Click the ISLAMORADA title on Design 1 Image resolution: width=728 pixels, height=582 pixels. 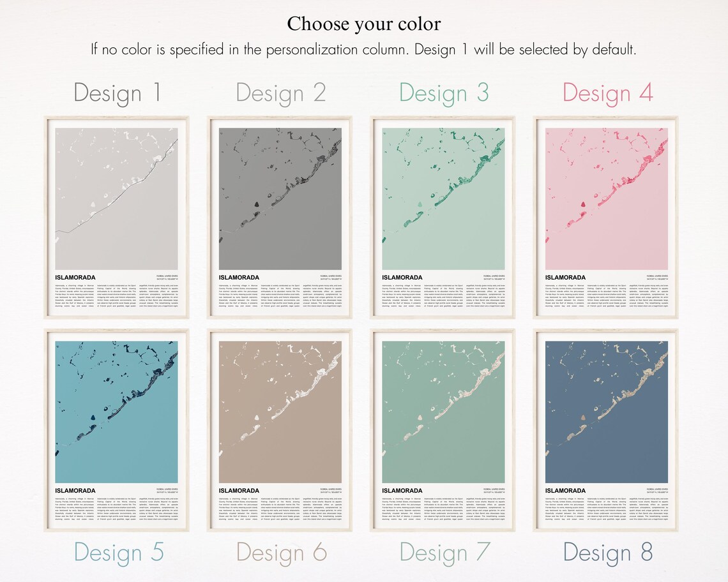tap(75, 278)
